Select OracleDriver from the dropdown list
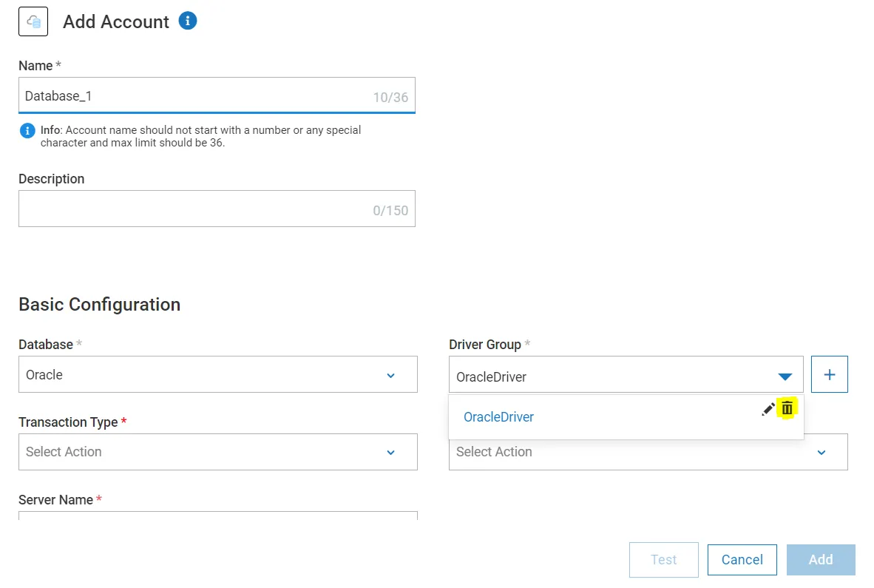This screenshot has width=874, height=588. pyautogui.click(x=498, y=417)
